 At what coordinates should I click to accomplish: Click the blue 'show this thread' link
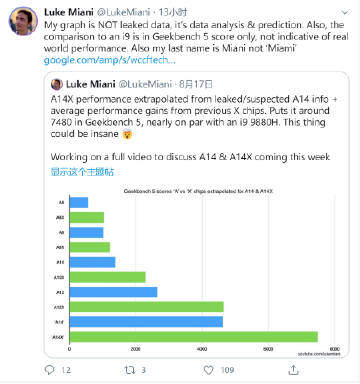point(82,172)
